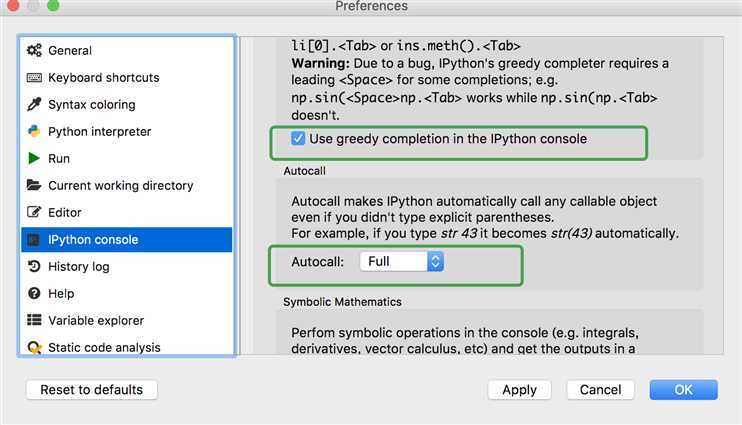Click the Help question mark icon
This screenshot has height=425, width=742.
point(34,293)
